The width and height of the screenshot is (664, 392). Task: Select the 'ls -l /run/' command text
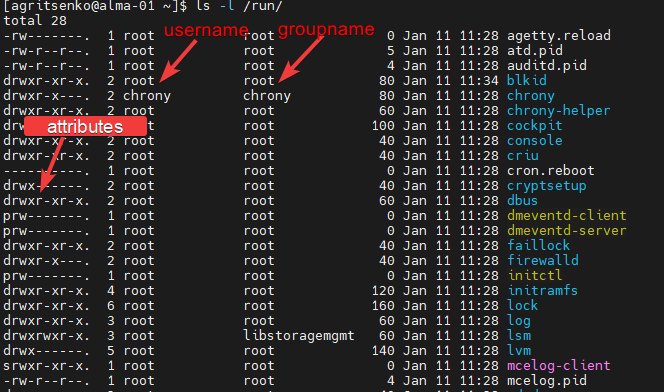click(239, 6)
